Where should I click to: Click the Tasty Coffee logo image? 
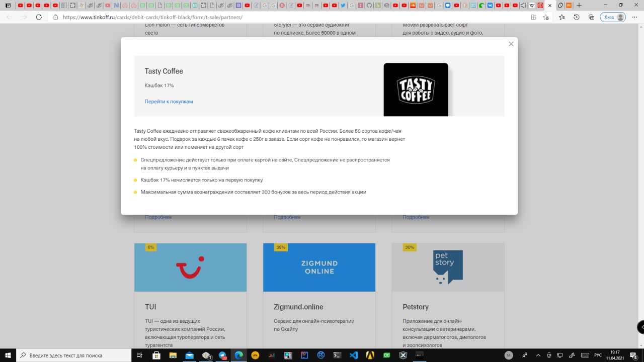coord(416,89)
